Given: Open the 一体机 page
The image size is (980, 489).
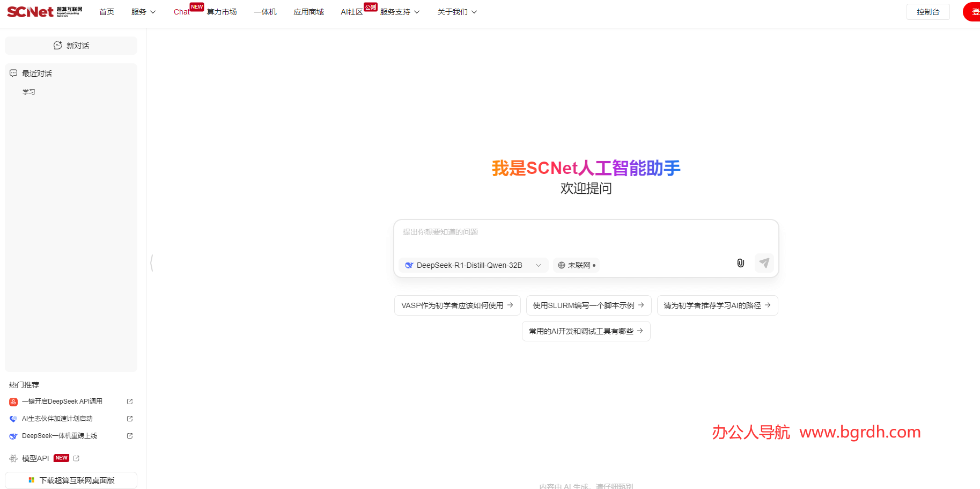Looking at the screenshot, I should click(265, 12).
